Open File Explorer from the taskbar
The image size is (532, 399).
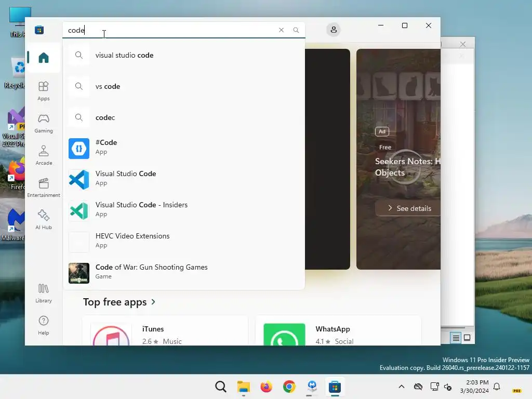(x=243, y=387)
